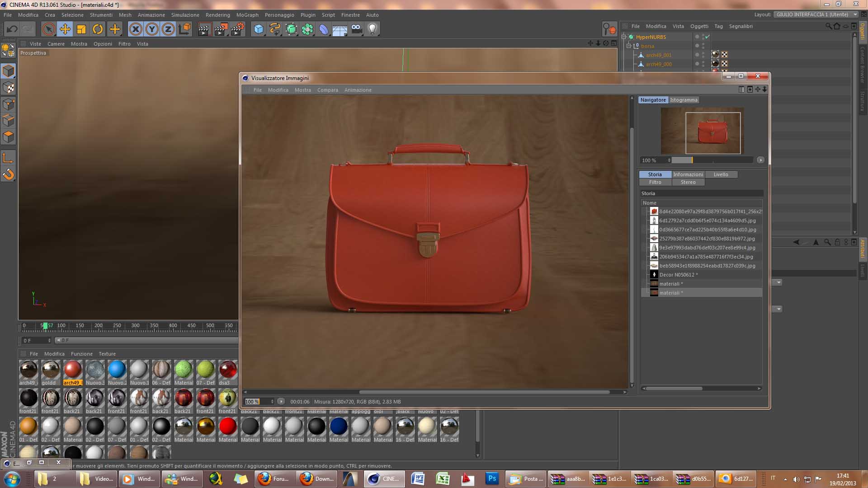
Task: Add a Light object with bulb icon
Action: (x=372, y=29)
